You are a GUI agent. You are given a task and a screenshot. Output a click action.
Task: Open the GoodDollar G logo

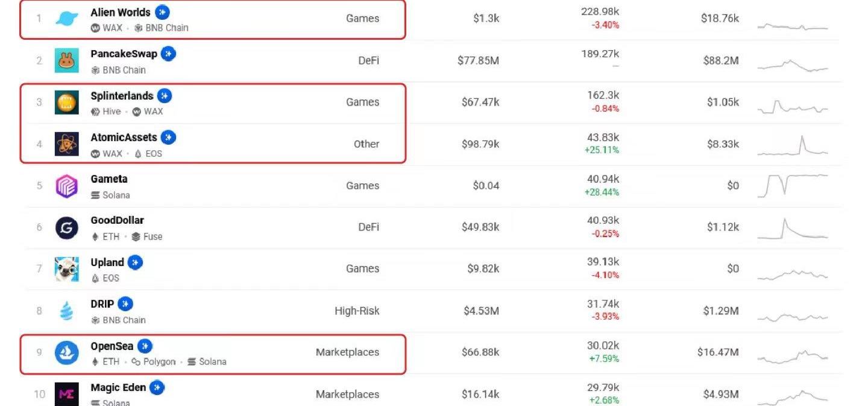66,227
